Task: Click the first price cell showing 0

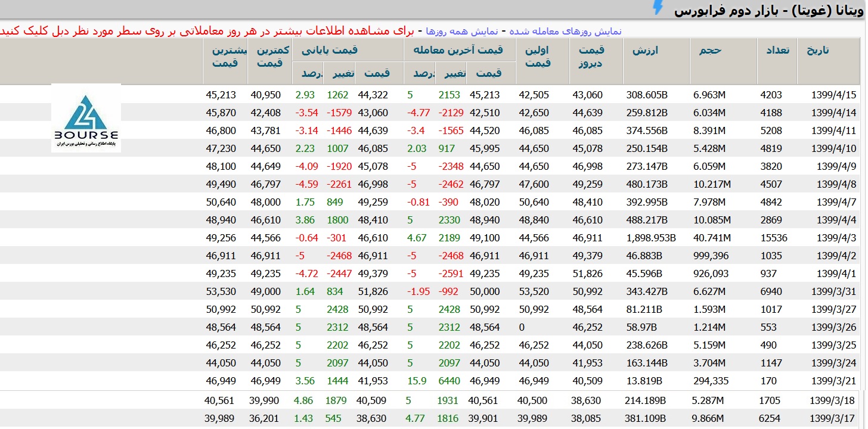Action: point(522,327)
